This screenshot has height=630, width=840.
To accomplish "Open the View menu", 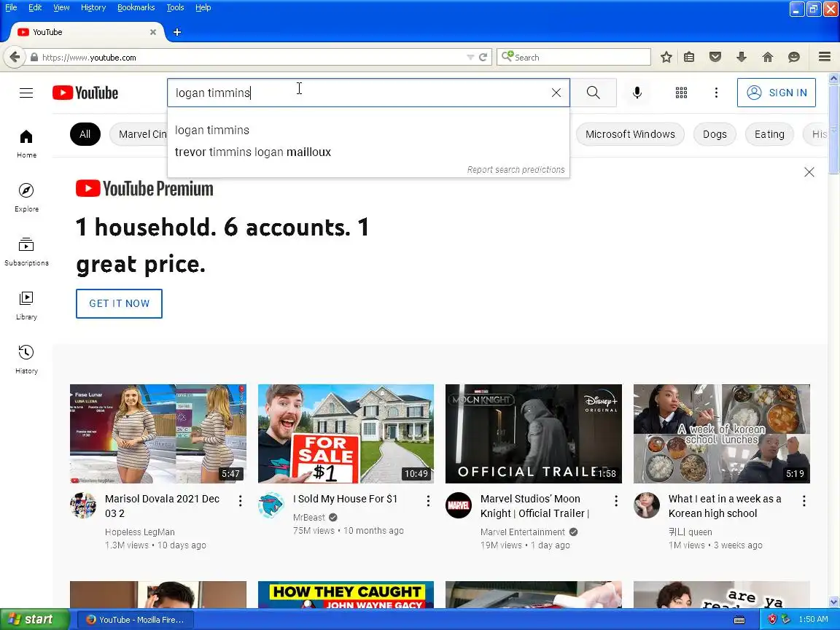I will [x=61, y=7].
